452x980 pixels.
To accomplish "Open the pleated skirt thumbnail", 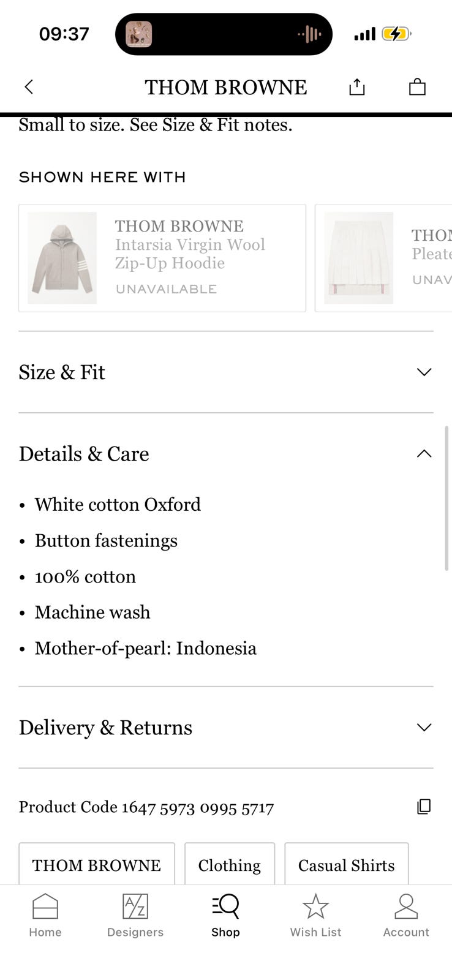I will (359, 258).
